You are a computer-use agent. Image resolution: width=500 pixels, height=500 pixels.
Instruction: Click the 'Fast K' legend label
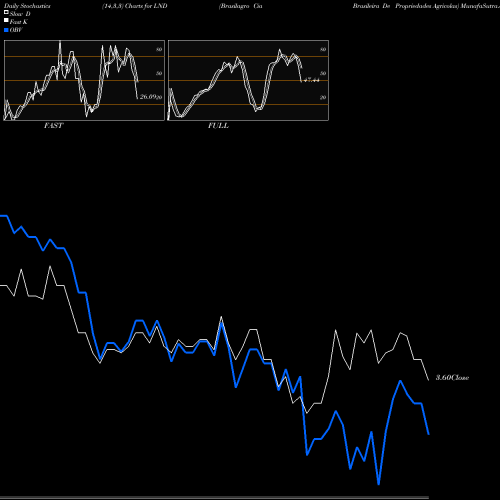19,22
